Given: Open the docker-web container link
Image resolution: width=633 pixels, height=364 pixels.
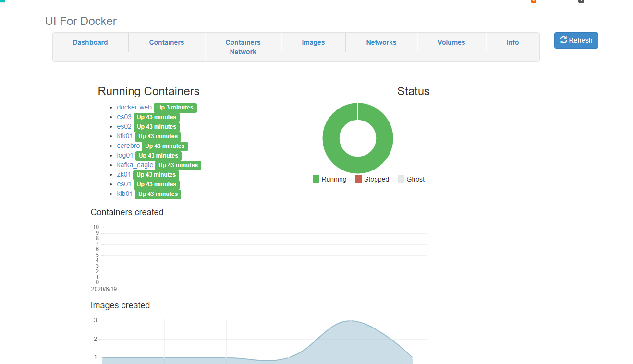Looking at the screenshot, I should point(134,107).
